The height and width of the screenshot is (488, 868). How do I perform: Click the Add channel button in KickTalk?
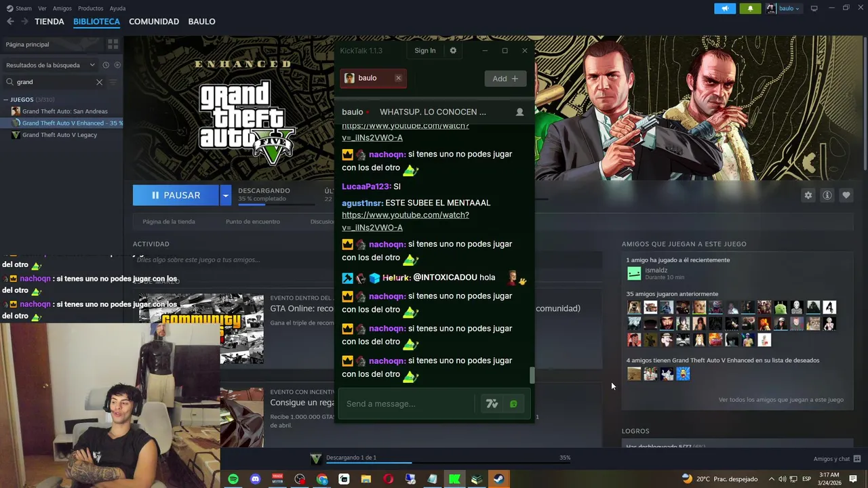(505, 79)
